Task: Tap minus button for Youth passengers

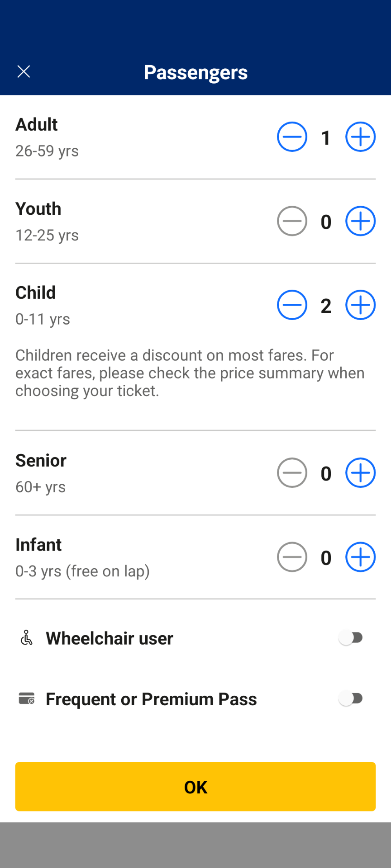Action: pos(292,221)
